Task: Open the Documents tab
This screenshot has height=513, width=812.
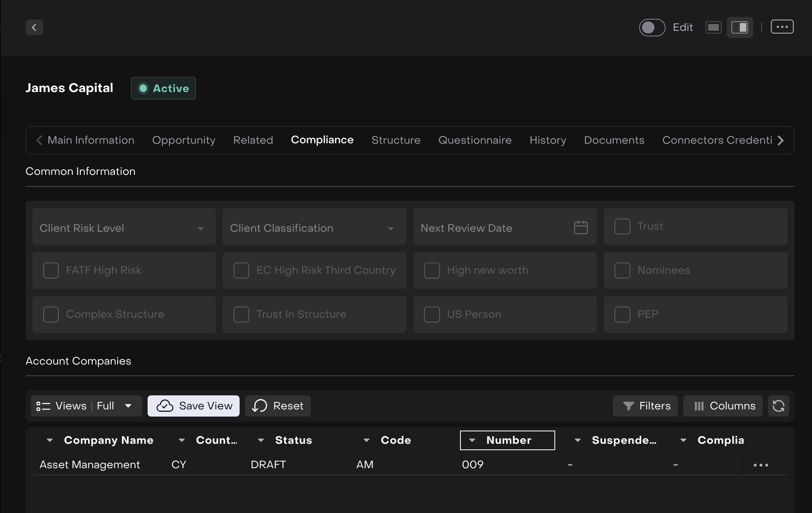Action: [x=614, y=140]
